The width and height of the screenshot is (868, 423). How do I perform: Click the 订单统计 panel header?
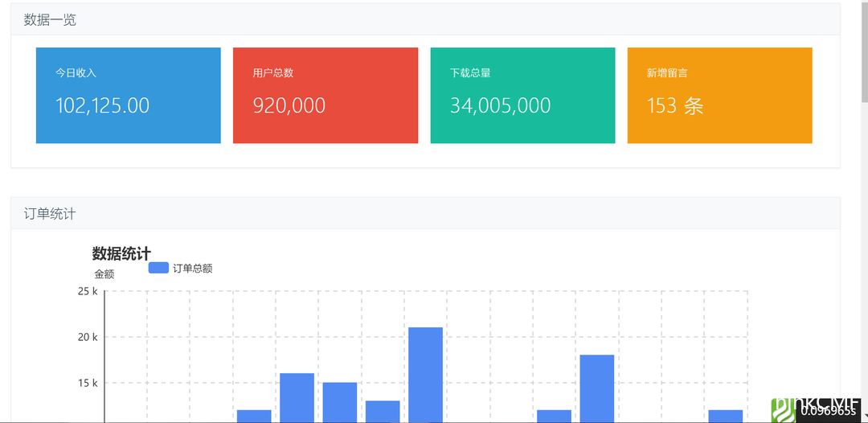425,213
